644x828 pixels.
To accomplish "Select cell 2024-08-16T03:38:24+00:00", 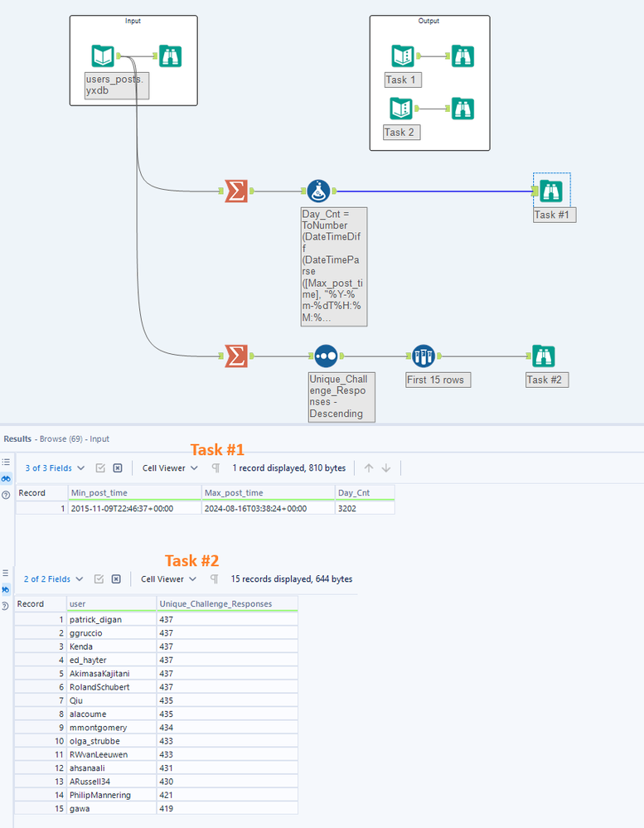I will [x=269, y=509].
